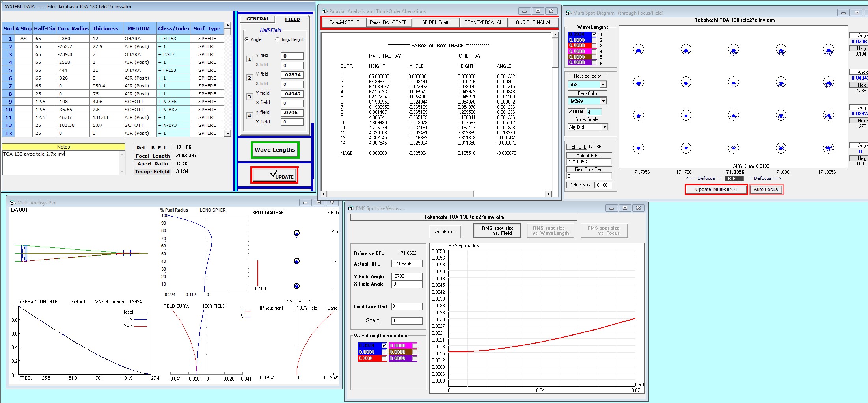Open the Airy Disk show scale dropdown
Image resolution: width=868 pixels, height=403 pixels.
pyautogui.click(x=605, y=127)
